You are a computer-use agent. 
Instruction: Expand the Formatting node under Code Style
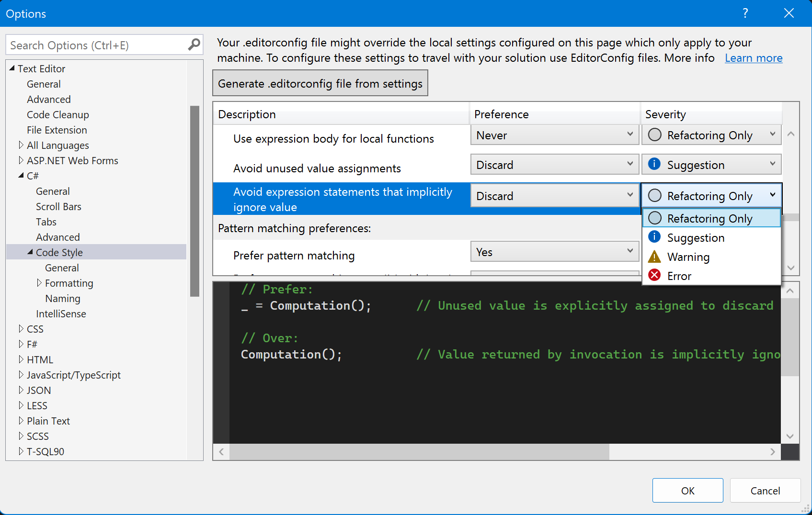(39, 283)
